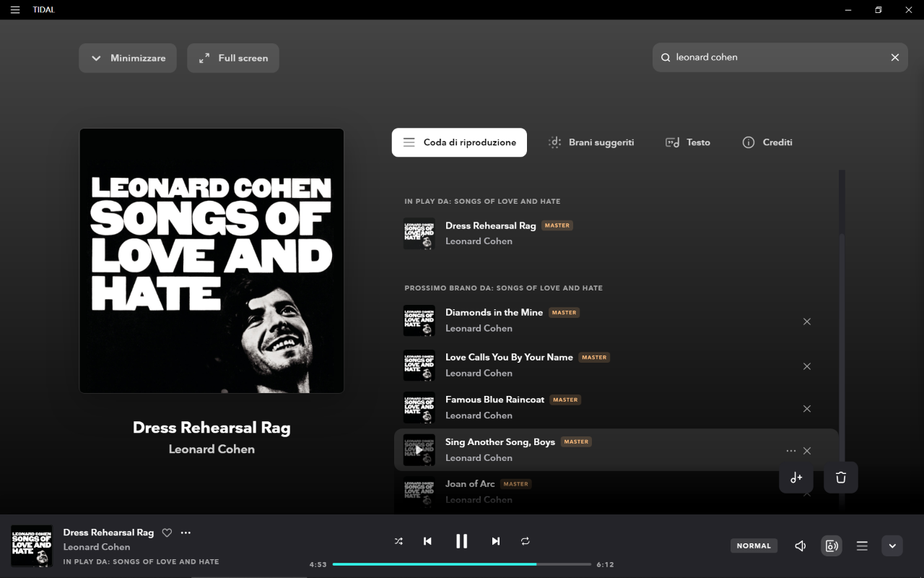
Task: Open Leonard Cohen artist link under large title
Action: click(212, 449)
